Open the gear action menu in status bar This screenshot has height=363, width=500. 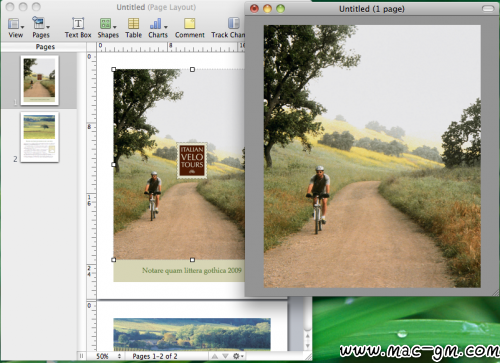coord(238,356)
